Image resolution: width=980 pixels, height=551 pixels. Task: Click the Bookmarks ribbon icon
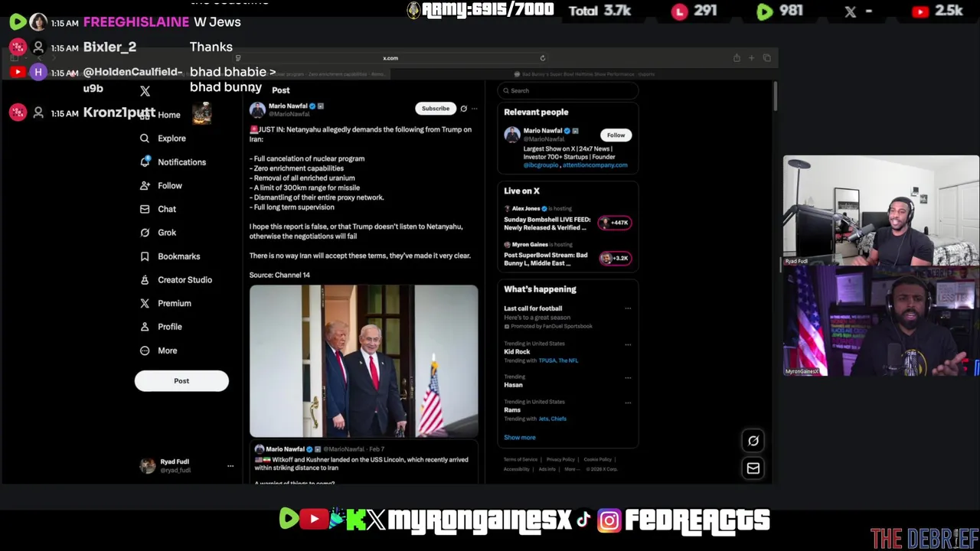pos(145,256)
